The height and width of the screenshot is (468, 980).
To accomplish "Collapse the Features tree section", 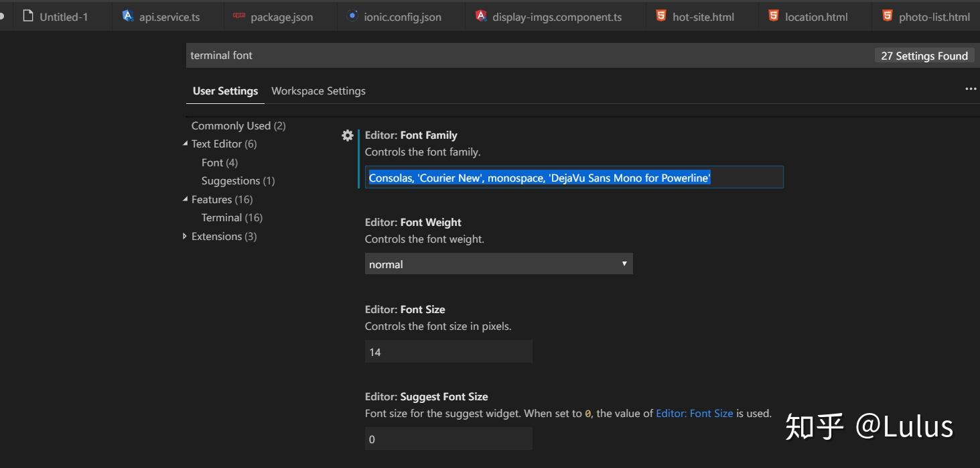I will coord(186,199).
